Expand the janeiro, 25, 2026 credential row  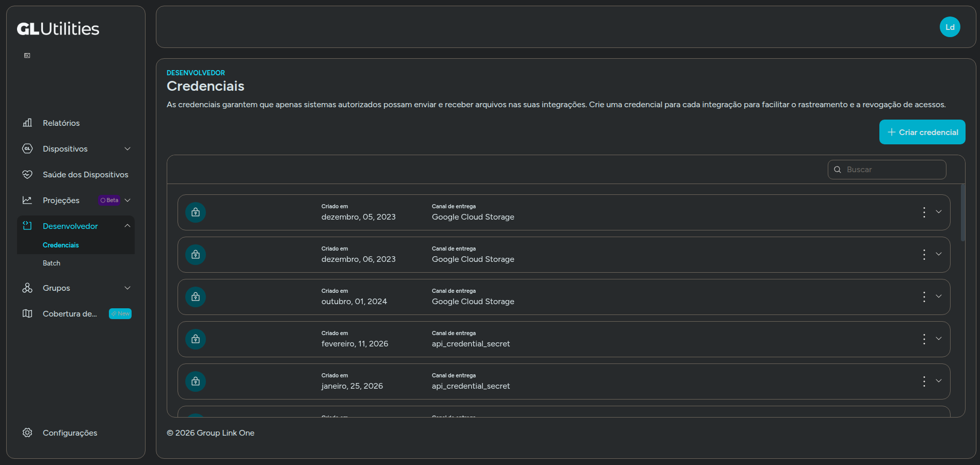[x=939, y=381]
